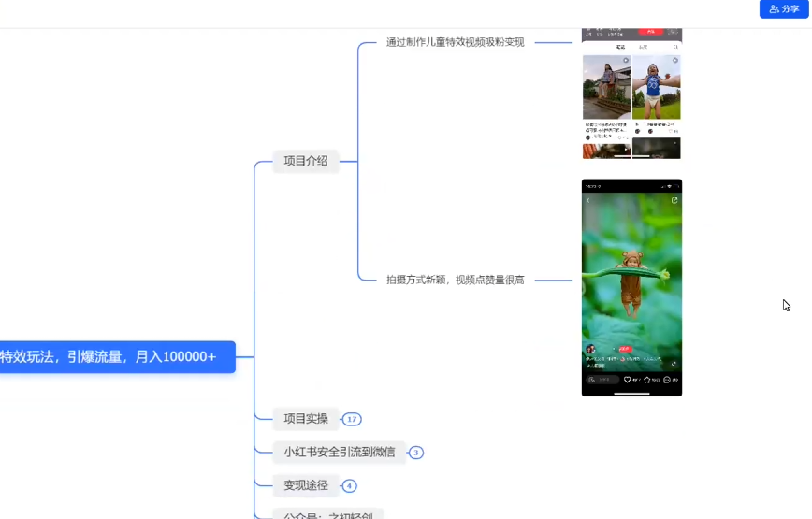This screenshot has height=519, width=812.
Task: Click the share arrow icon atop the baby video
Action: click(x=674, y=200)
